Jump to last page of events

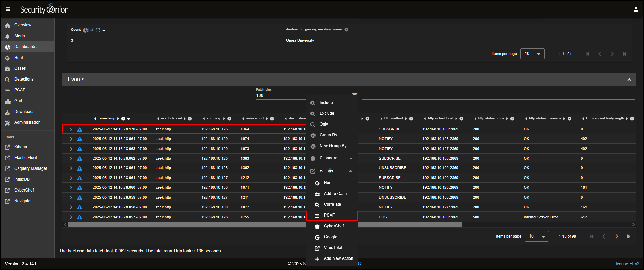click(629, 237)
